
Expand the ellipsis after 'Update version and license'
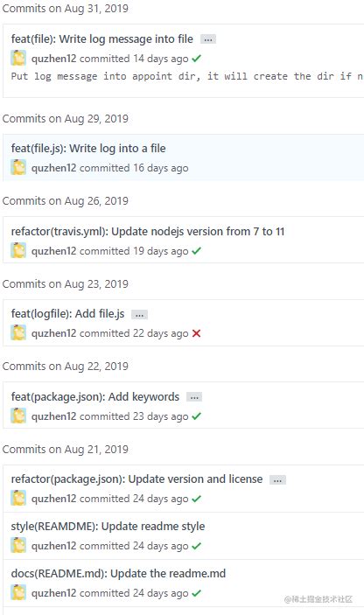pyautogui.click(x=277, y=480)
